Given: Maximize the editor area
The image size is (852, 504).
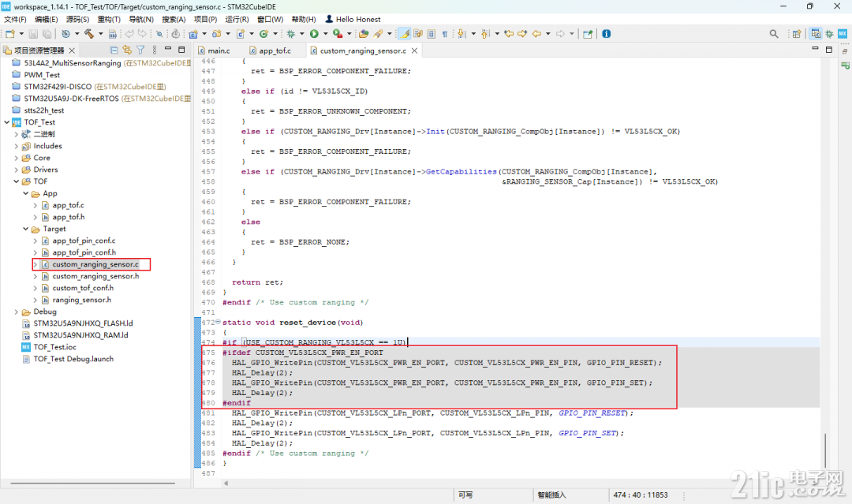Looking at the screenshot, I should (828, 50).
